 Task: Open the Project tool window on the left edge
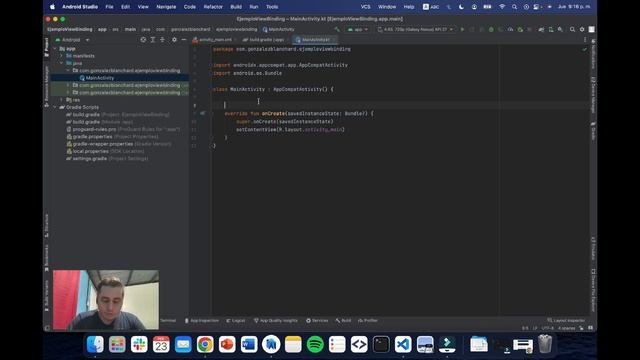coord(47,47)
